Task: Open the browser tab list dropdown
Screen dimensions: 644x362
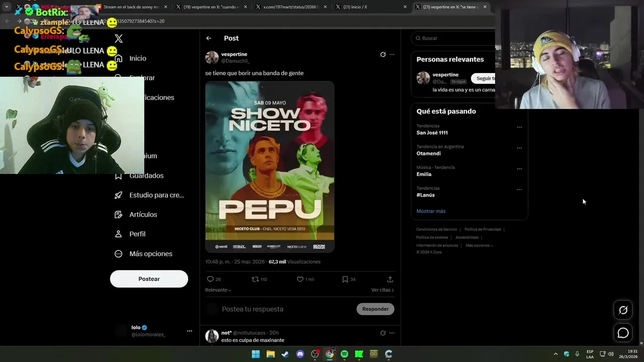Action: coord(7,7)
